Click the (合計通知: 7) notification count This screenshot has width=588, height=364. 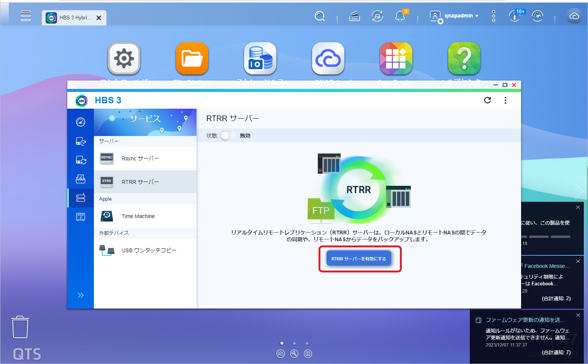[x=556, y=353]
